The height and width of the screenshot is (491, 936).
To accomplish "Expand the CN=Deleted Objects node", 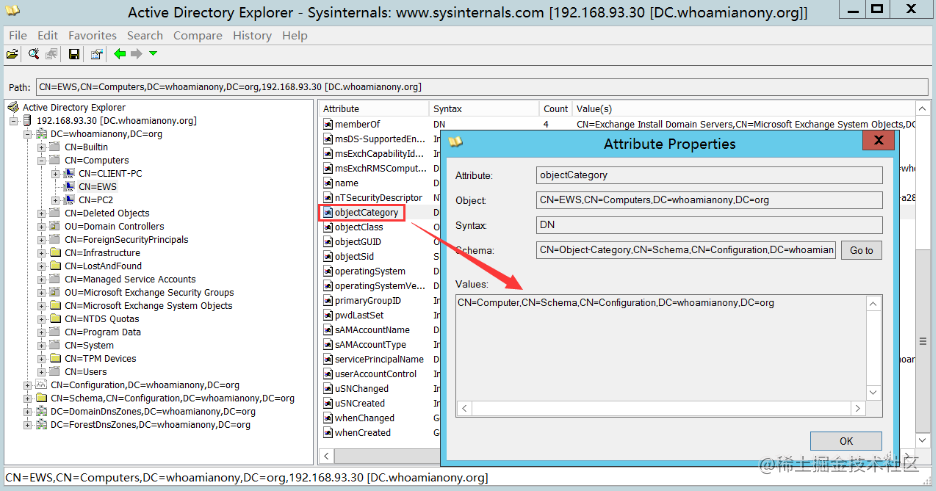I will [41, 213].
